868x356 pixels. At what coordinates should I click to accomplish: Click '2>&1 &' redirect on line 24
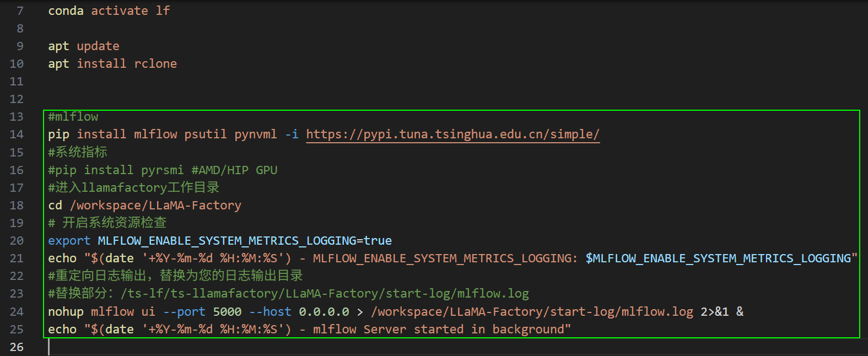(x=722, y=312)
